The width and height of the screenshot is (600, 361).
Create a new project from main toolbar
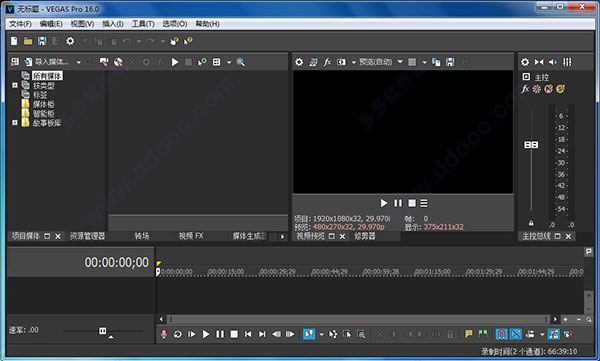click(x=14, y=41)
